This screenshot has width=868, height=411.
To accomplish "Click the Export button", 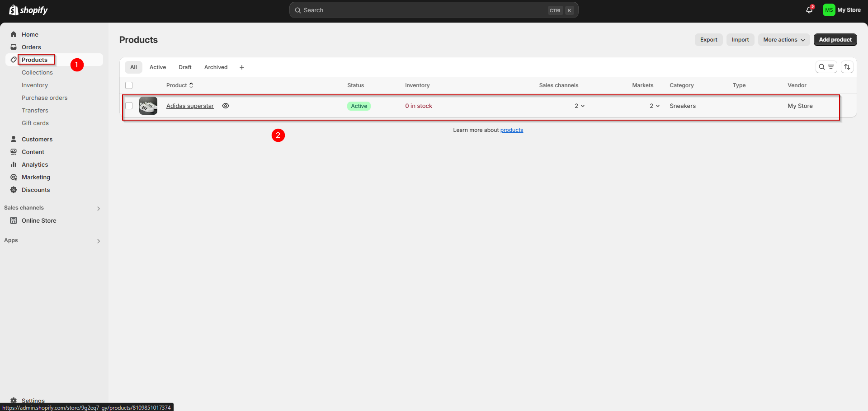I will tap(708, 40).
